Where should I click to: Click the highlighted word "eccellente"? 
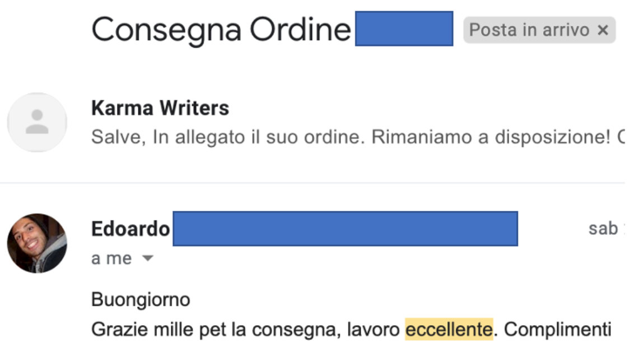point(449,330)
